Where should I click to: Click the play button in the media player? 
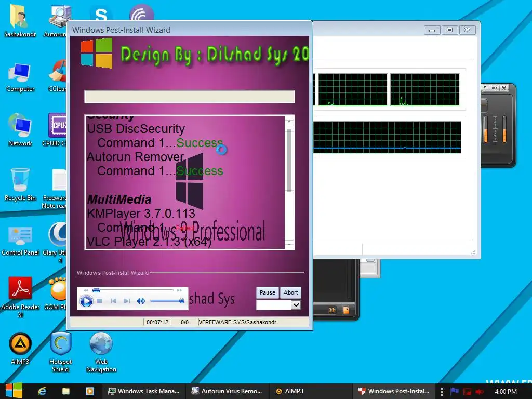[x=86, y=301]
